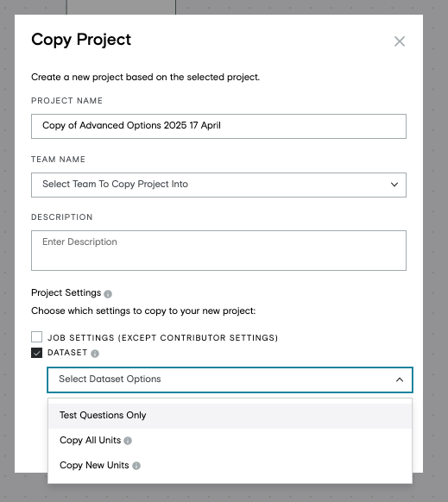Click the Copy Project title
The height and width of the screenshot is (502, 448).
pos(81,40)
